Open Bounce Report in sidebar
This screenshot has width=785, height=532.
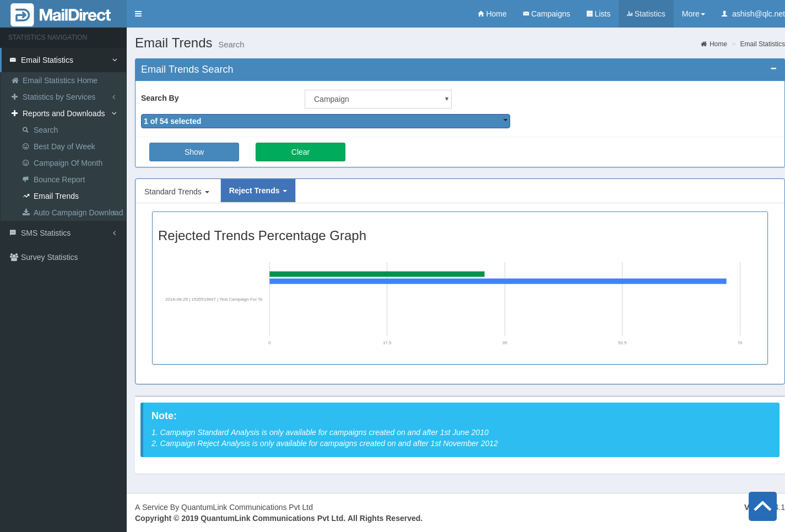tap(59, 180)
